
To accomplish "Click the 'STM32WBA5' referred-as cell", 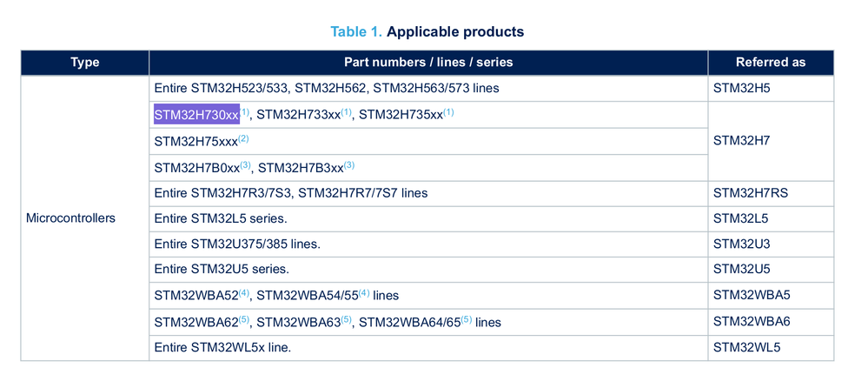I will [771, 295].
